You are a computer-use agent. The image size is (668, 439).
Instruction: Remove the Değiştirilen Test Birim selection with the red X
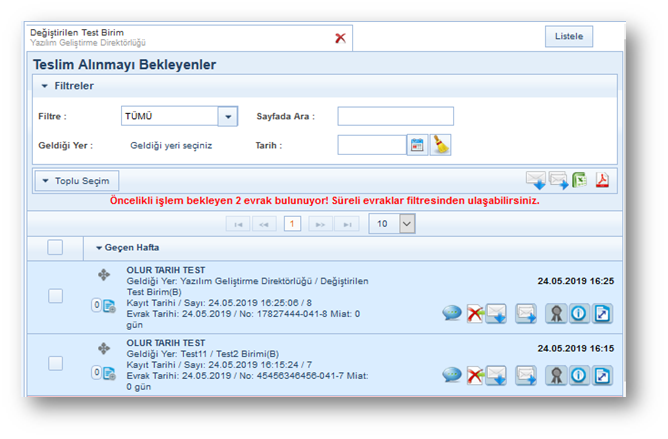340,38
